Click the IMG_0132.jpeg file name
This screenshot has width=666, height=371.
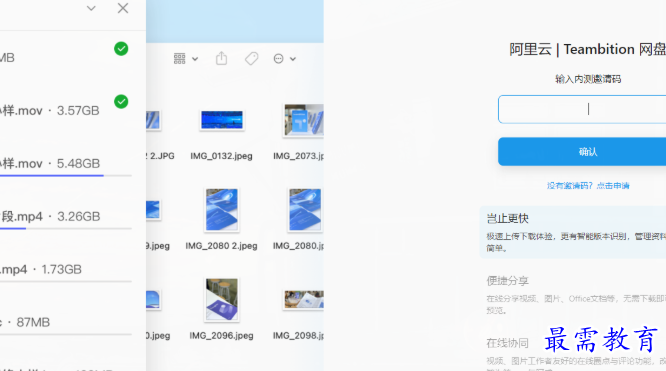pyautogui.click(x=221, y=156)
